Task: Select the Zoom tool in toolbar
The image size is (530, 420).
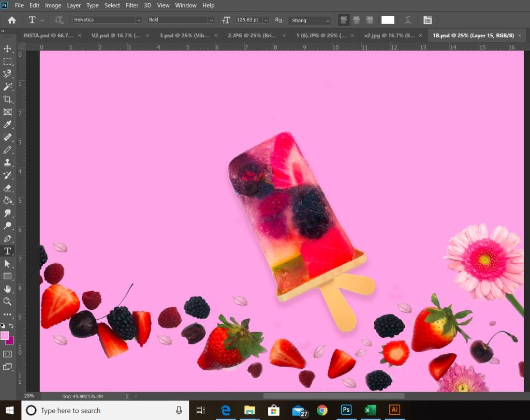Action: tap(8, 301)
